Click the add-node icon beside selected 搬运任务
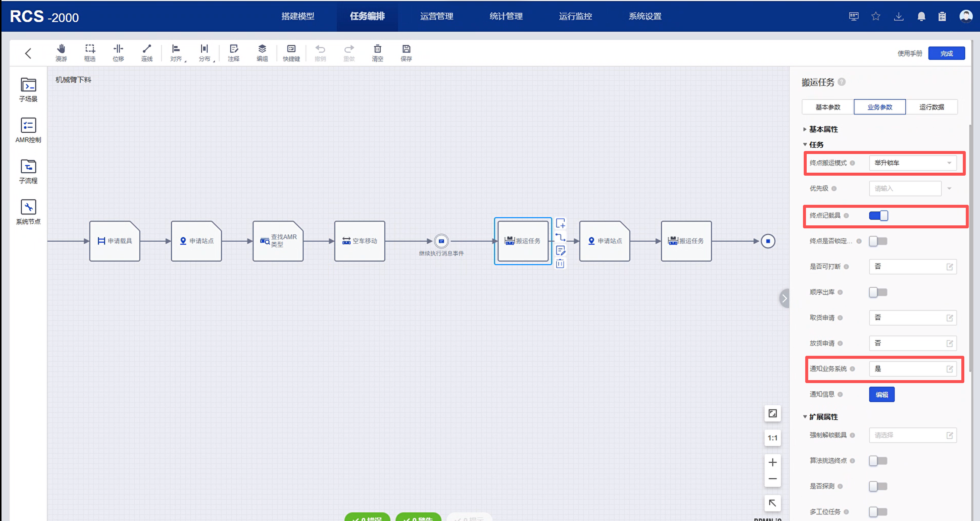 (x=560, y=223)
